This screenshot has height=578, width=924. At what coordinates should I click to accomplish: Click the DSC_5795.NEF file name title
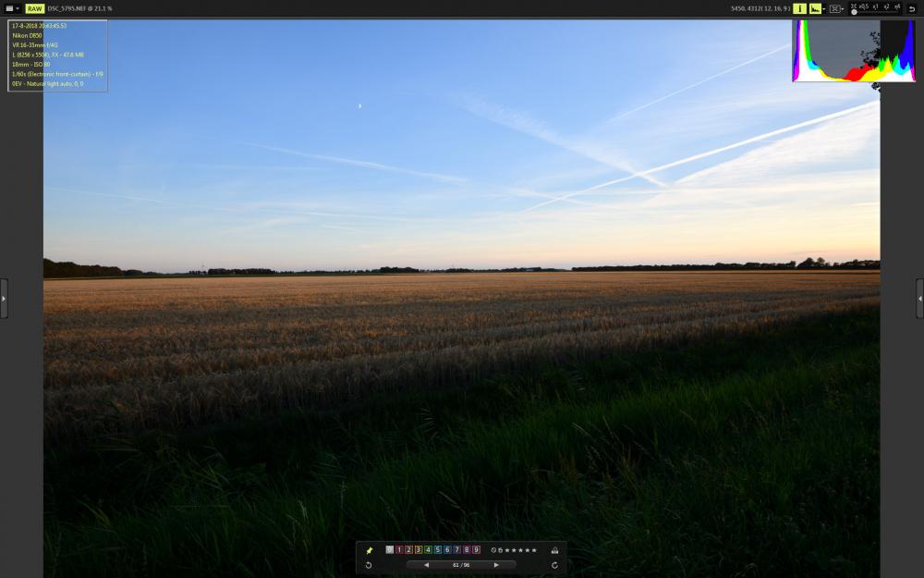pos(66,9)
